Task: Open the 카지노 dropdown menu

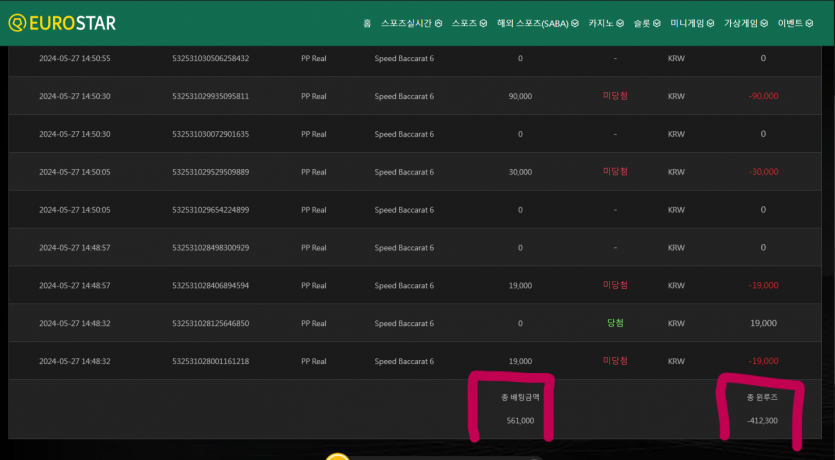Action: click(x=606, y=23)
